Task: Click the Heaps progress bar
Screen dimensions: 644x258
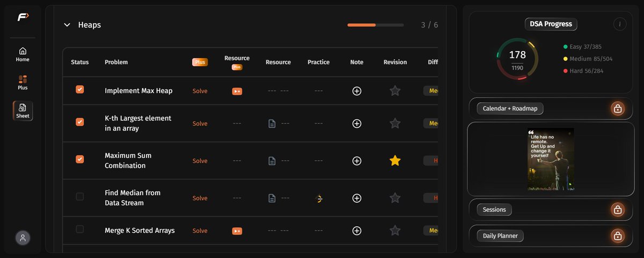Action: tap(376, 25)
